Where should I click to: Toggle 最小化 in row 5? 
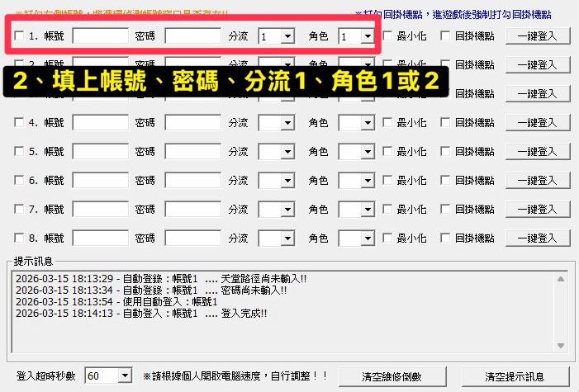coord(387,151)
